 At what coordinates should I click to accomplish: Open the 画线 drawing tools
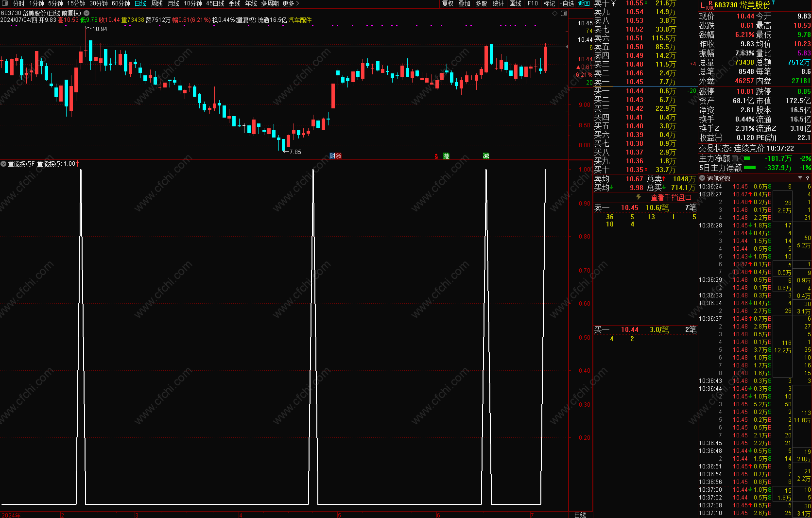coord(515,3)
